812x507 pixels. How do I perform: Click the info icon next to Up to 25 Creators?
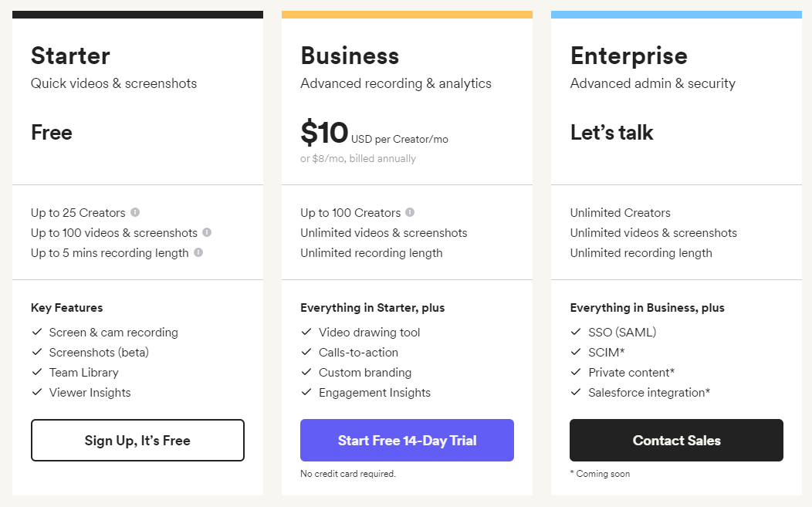pyautogui.click(x=136, y=212)
